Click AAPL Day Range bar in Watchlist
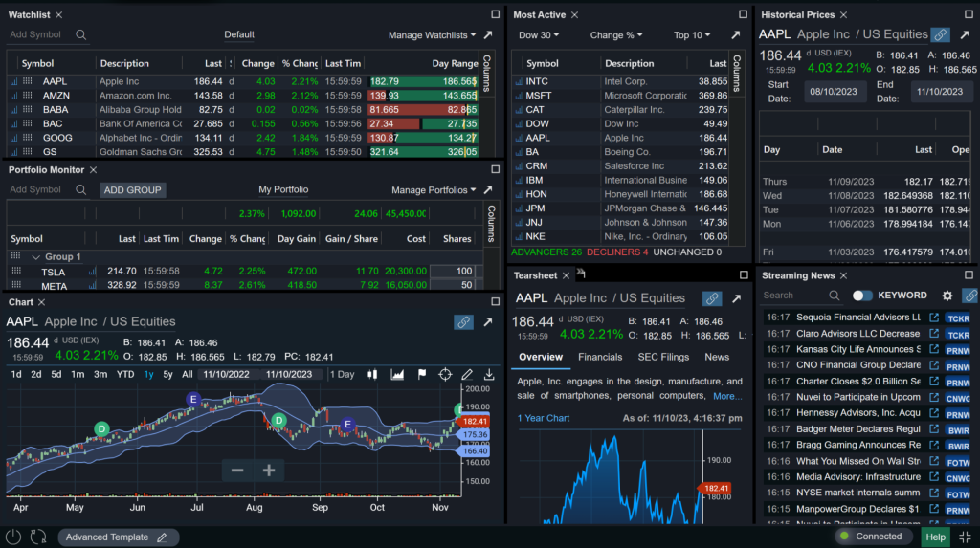This screenshot has height=548, width=980. (423, 81)
